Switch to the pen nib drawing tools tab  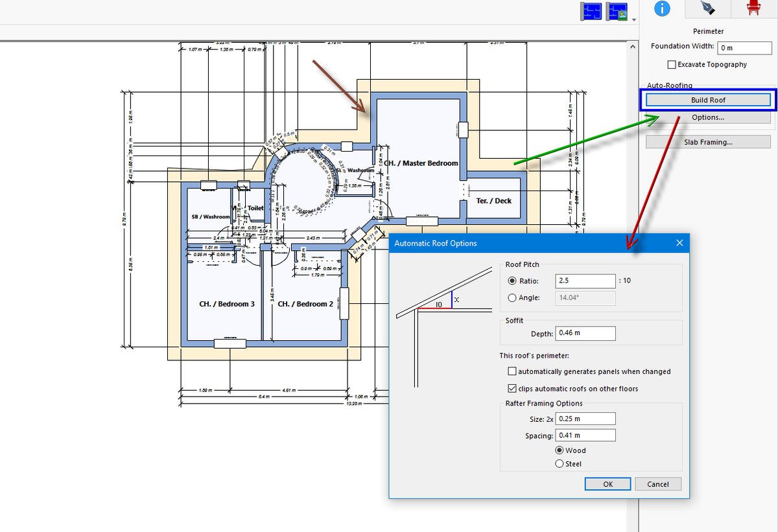click(708, 8)
